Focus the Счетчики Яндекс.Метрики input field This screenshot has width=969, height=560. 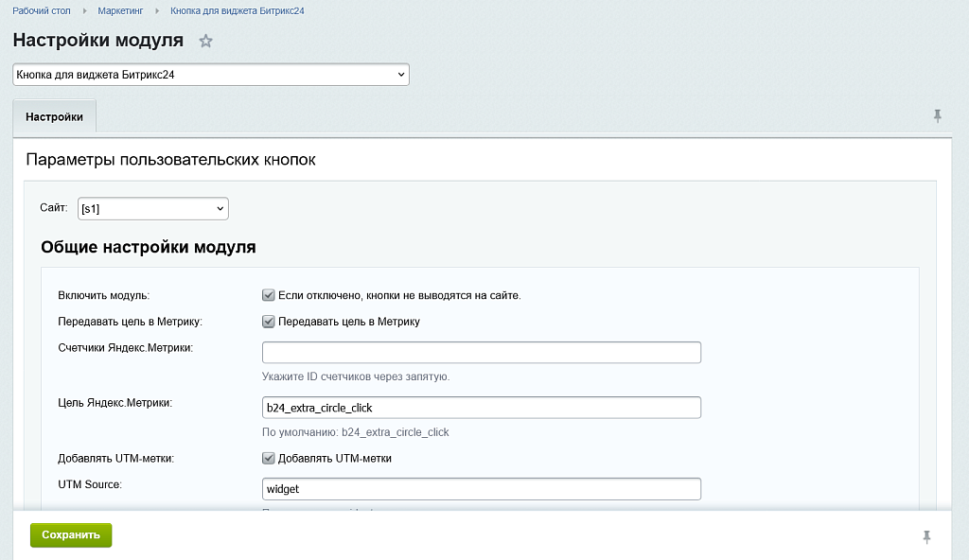481,353
